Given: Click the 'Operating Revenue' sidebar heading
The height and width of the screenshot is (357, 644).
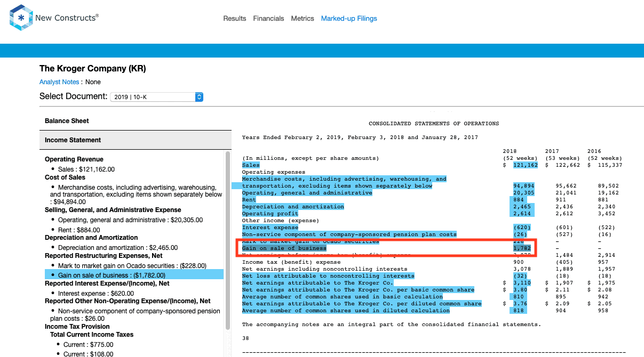Looking at the screenshot, I should [74, 159].
